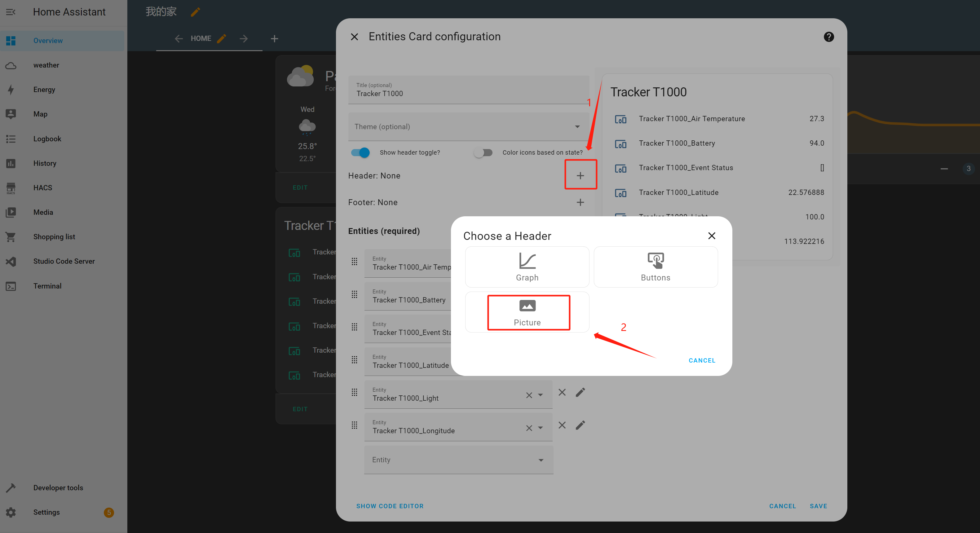
Task: Click the Terminal sidebar icon
Action: (x=11, y=286)
